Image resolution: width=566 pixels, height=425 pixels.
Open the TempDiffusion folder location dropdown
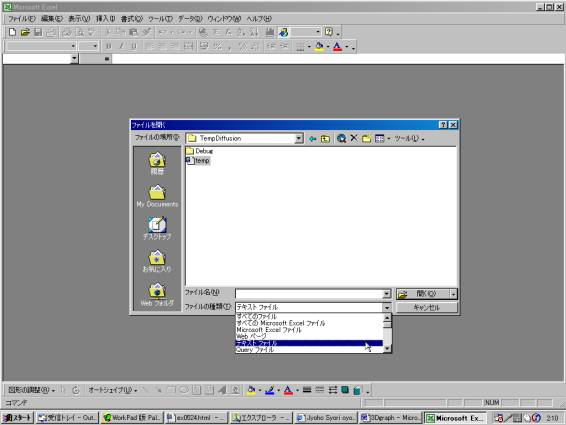coord(299,138)
